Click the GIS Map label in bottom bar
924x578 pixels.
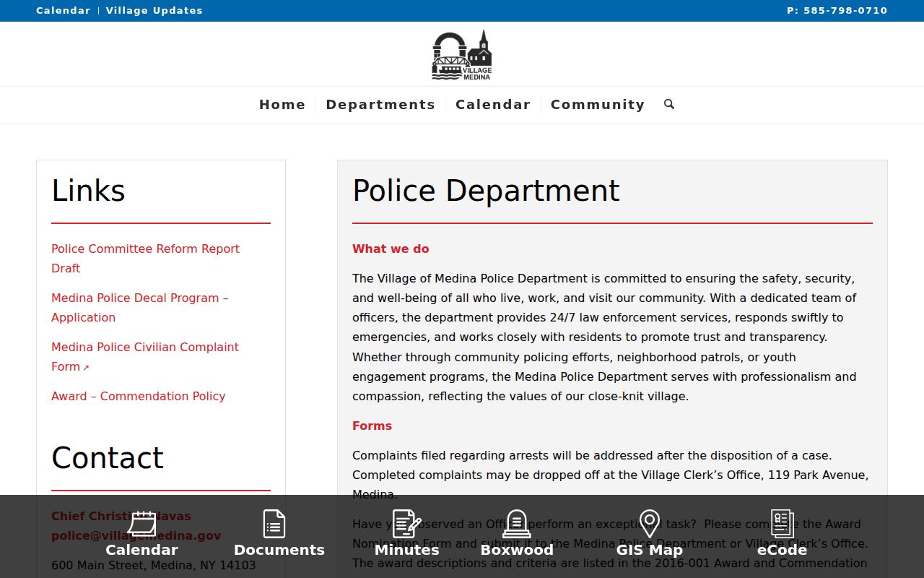[650, 550]
